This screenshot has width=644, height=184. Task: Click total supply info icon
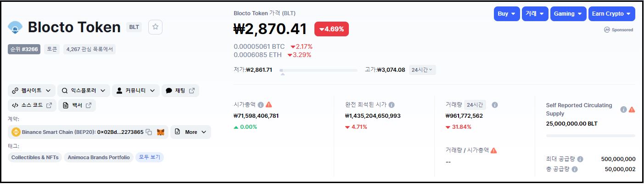coord(575,169)
